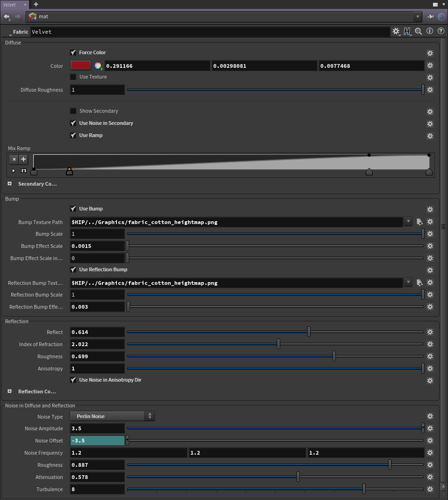Expand the Reflection Co... collapsed section
448x500 pixels.
[x=9, y=391]
